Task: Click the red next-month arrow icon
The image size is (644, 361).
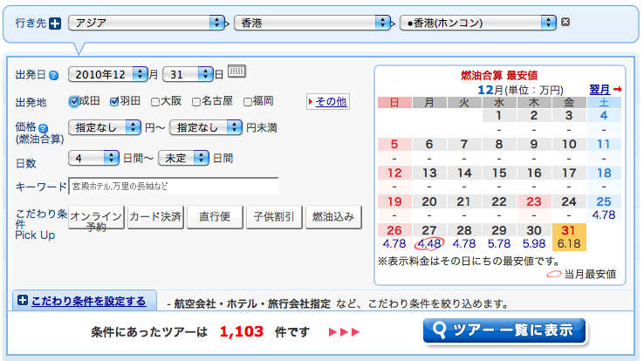Action: coord(618,90)
